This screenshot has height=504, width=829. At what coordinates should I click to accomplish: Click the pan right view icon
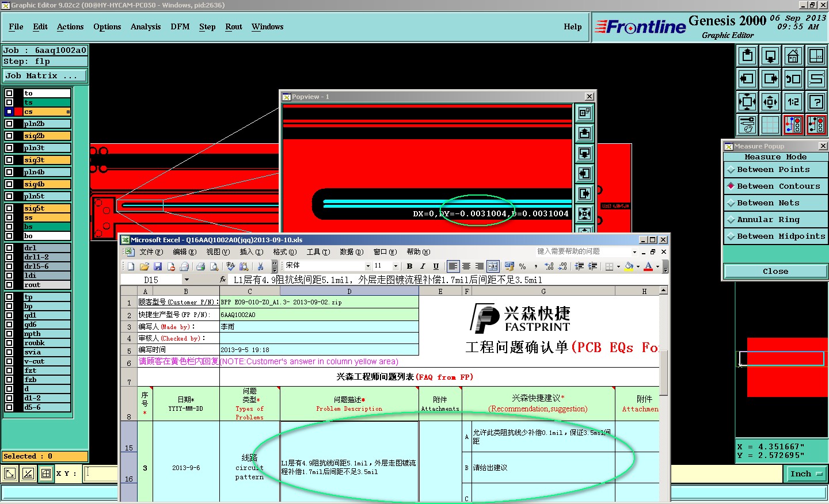770,79
